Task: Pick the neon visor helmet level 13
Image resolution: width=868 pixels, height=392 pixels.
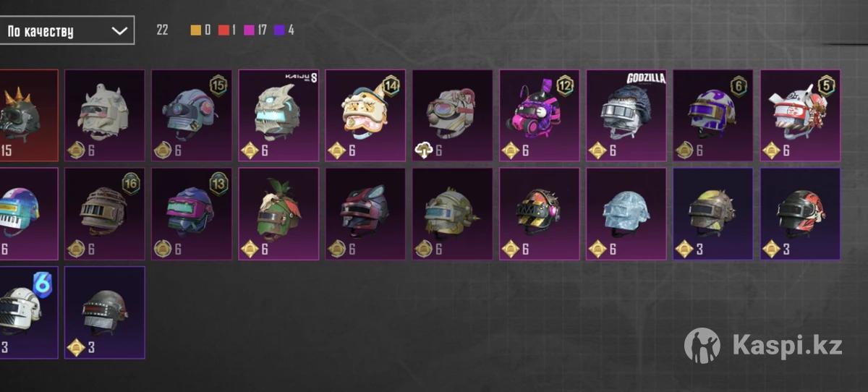Action: click(192, 213)
